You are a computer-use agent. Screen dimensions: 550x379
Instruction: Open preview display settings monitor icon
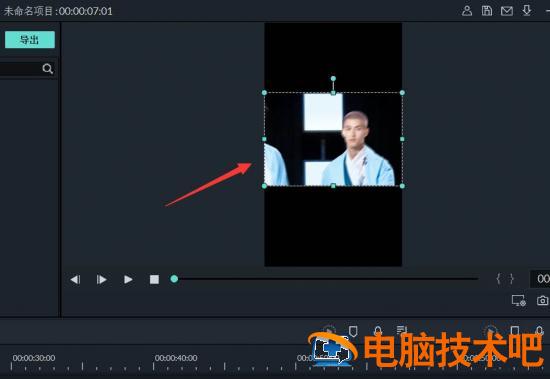click(518, 301)
